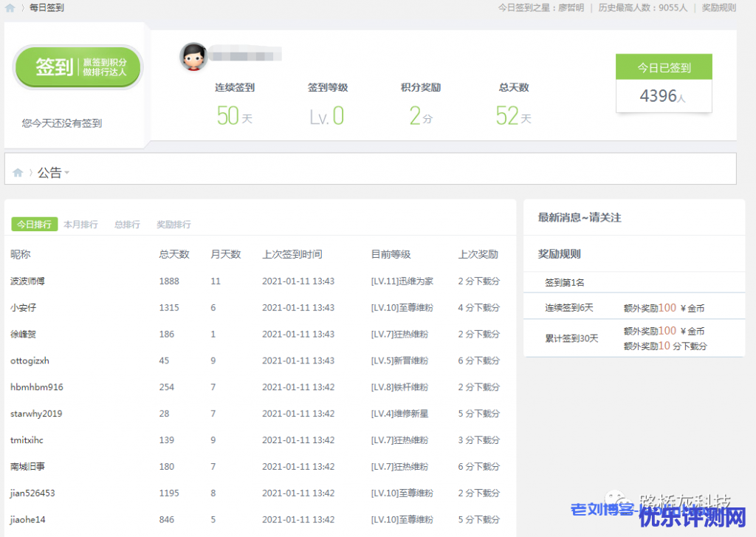Expand the 公告 dropdown arrow
Viewport: 756px width, 537px height.
67,174
